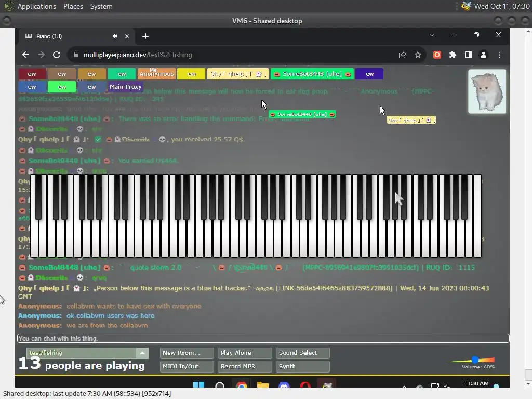Click the Chrome taskbar icon
Screen dimensions: 532x399
[x=241, y=385]
